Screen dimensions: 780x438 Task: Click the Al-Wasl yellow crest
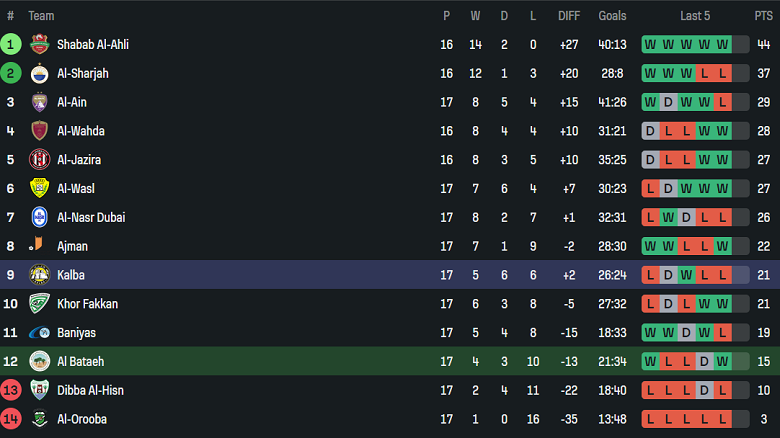(x=39, y=188)
